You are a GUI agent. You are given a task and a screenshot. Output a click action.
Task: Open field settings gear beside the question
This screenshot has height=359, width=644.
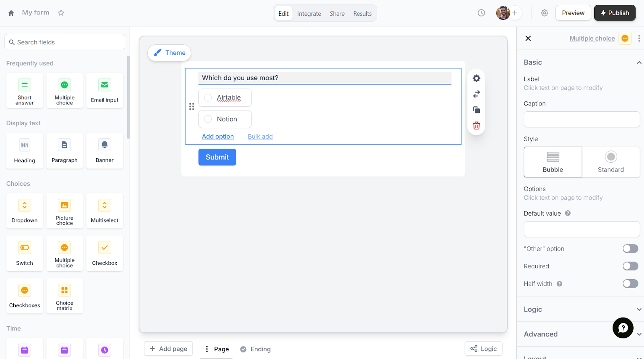coord(477,78)
